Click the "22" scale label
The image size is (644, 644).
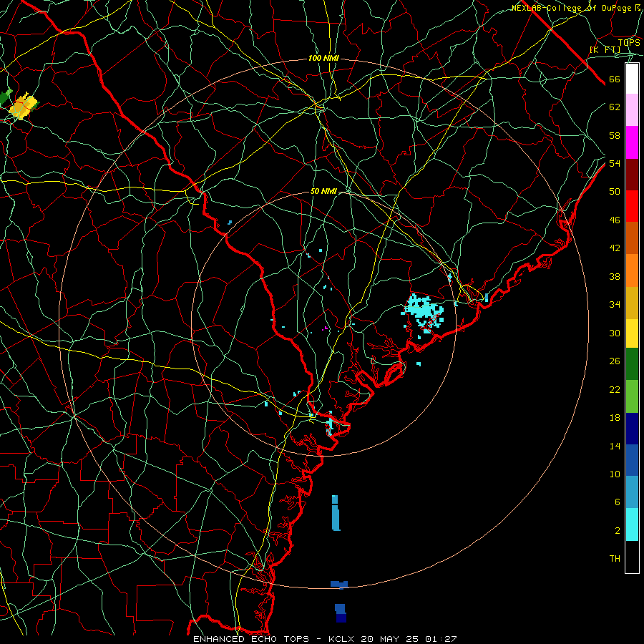615,390
